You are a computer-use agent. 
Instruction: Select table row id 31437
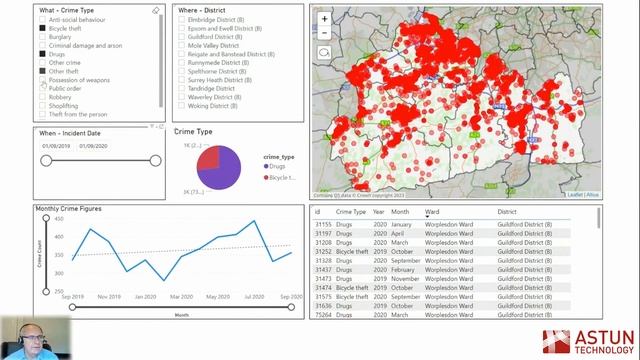tap(442, 269)
